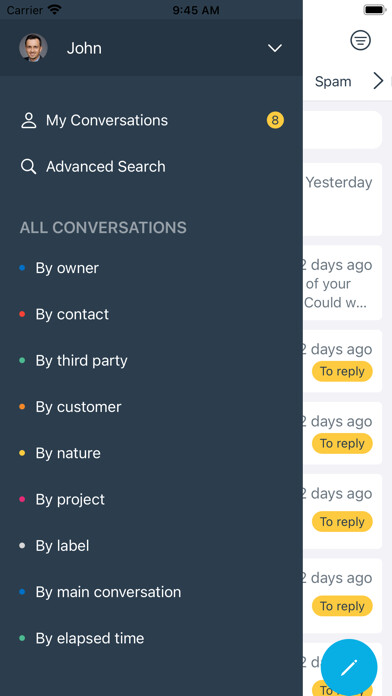Tap the yellow 8 unread badge
Viewport: 392px width, 696px height.
pyautogui.click(x=275, y=120)
